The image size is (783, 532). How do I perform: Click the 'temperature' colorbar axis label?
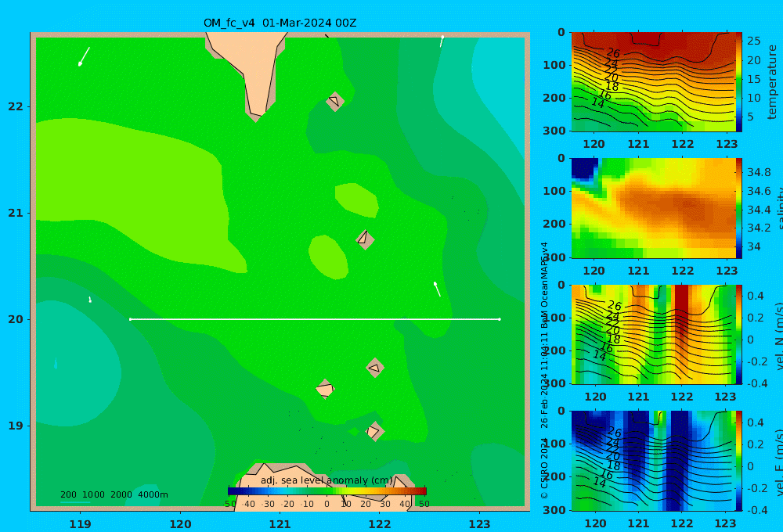click(772, 82)
